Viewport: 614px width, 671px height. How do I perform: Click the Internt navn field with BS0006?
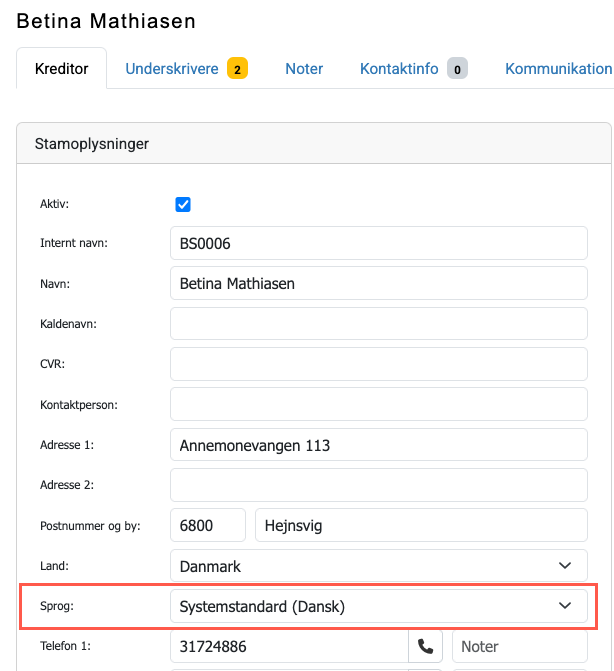tap(379, 243)
